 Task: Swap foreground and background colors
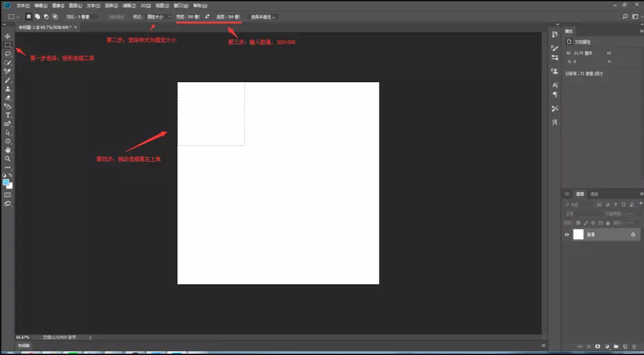(11, 175)
